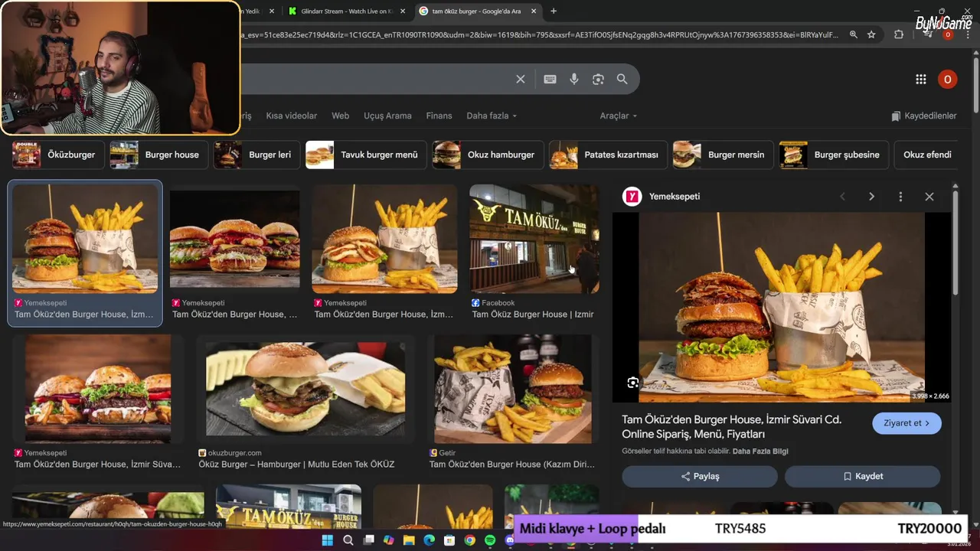Switch to the Glindarr Stream browser tab
The width and height of the screenshot is (980, 551).
[348, 11]
